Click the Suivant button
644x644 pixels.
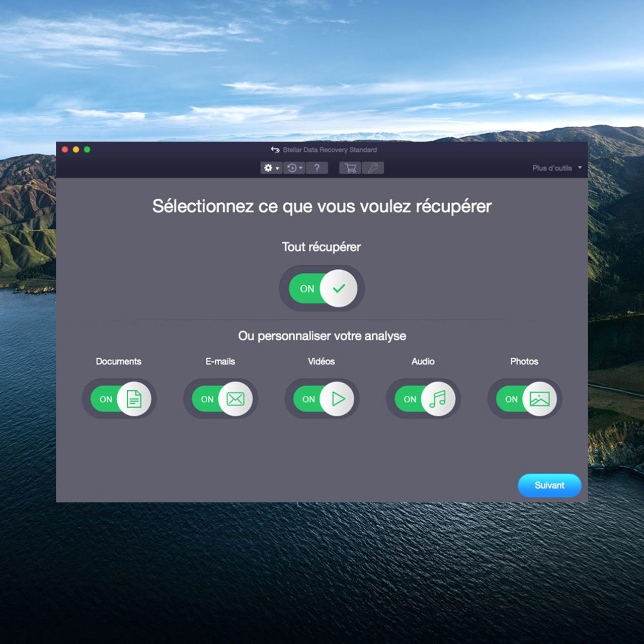(549, 486)
